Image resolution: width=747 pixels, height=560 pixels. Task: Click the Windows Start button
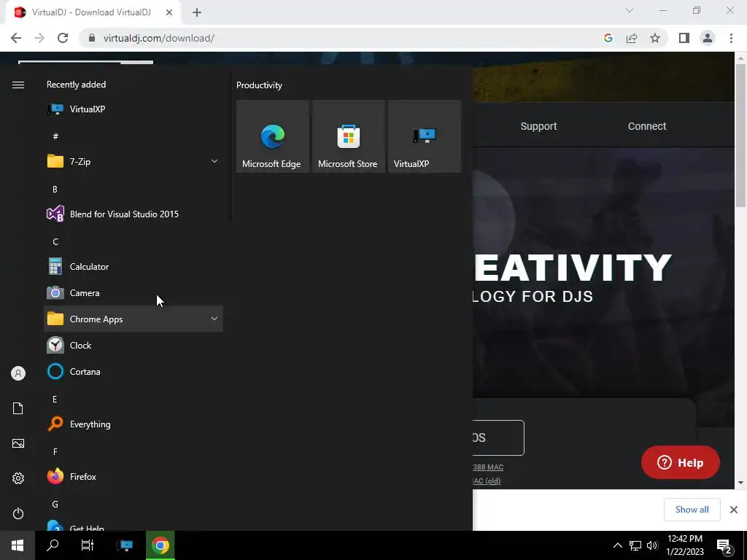click(x=18, y=545)
